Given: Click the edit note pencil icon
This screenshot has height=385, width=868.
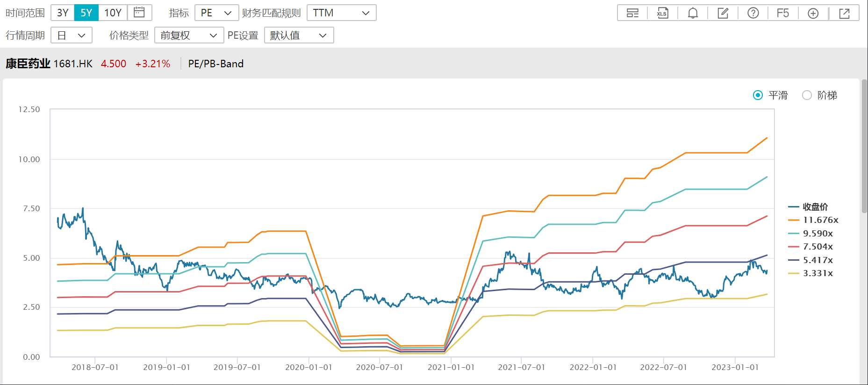Looking at the screenshot, I should click(723, 13).
